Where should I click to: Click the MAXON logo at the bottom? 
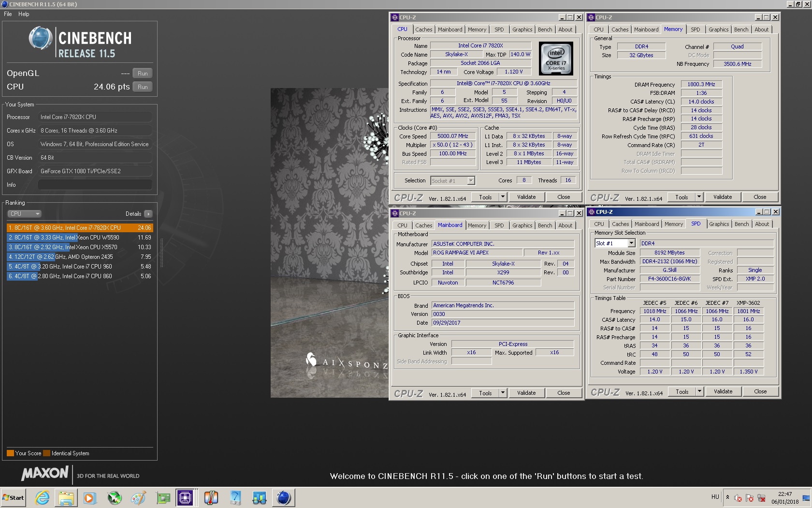pyautogui.click(x=45, y=474)
